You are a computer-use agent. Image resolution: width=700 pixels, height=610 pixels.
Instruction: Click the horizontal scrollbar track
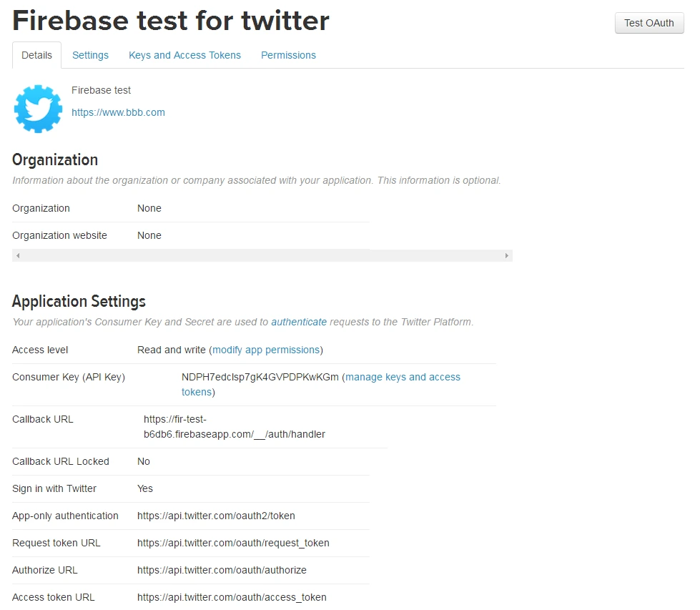(262, 255)
